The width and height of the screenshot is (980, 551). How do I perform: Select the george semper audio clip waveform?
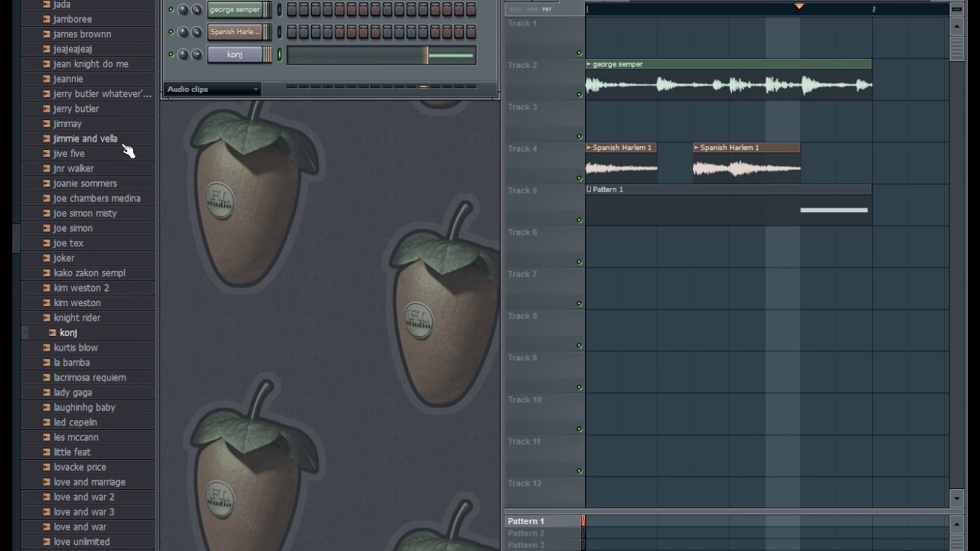click(x=729, y=85)
